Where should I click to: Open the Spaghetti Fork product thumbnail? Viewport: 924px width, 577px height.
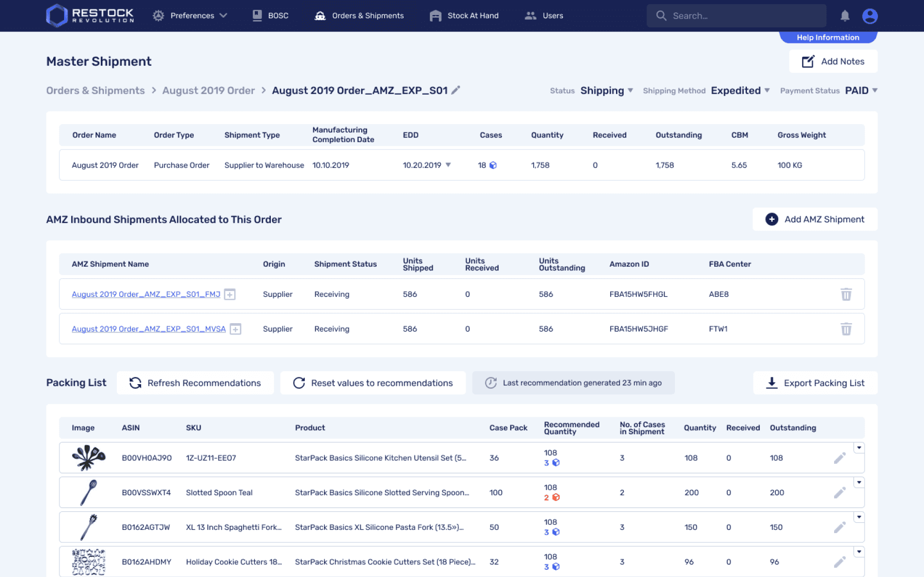click(88, 527)
